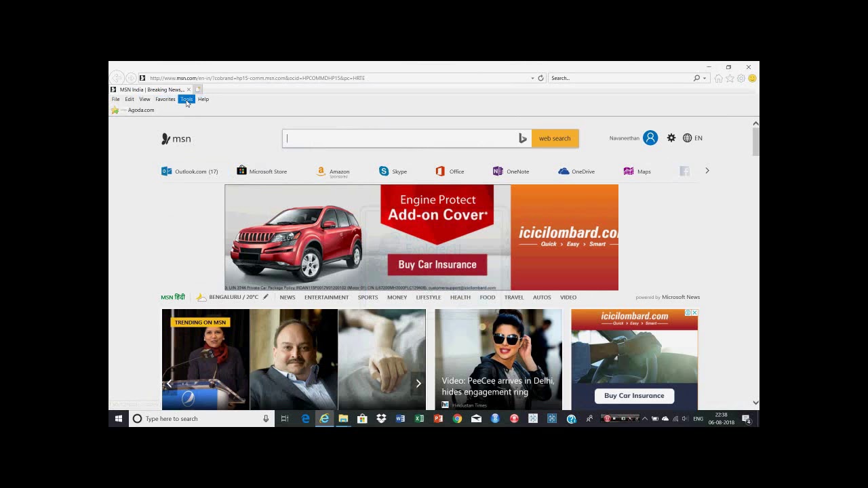Open the VIDEO category
The width and height of the screenshot is (868, 488).
click(x=568, y=298)
